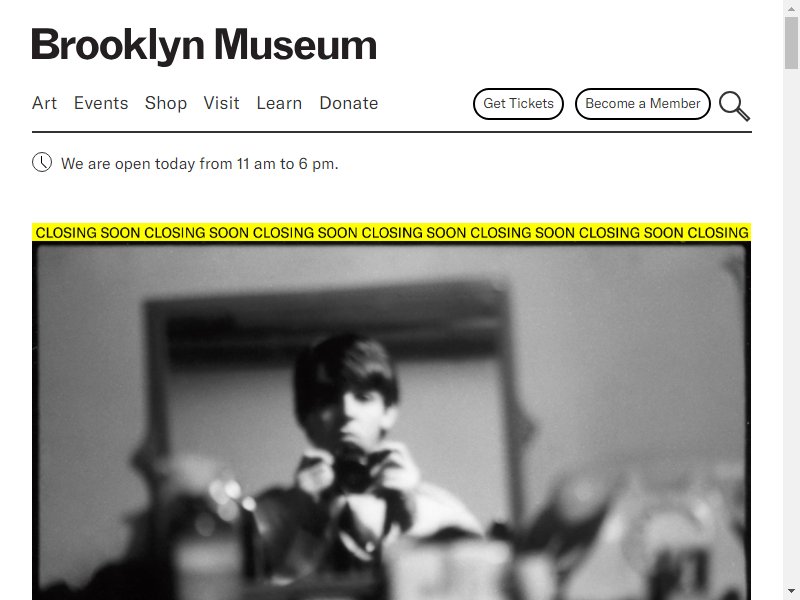Go to the Shop section

pyautogui.click(x=166, y=103)
